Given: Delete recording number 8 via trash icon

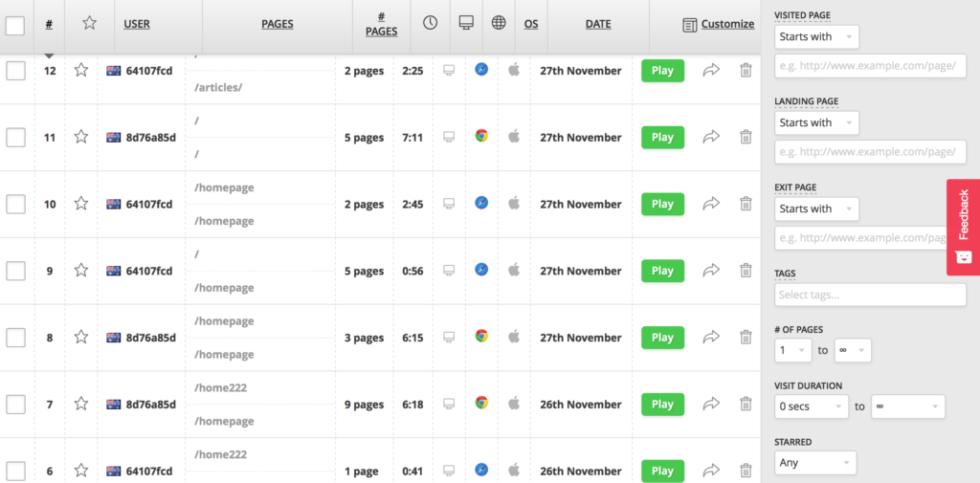Looking at the screenshot, I should click(746, 338).
